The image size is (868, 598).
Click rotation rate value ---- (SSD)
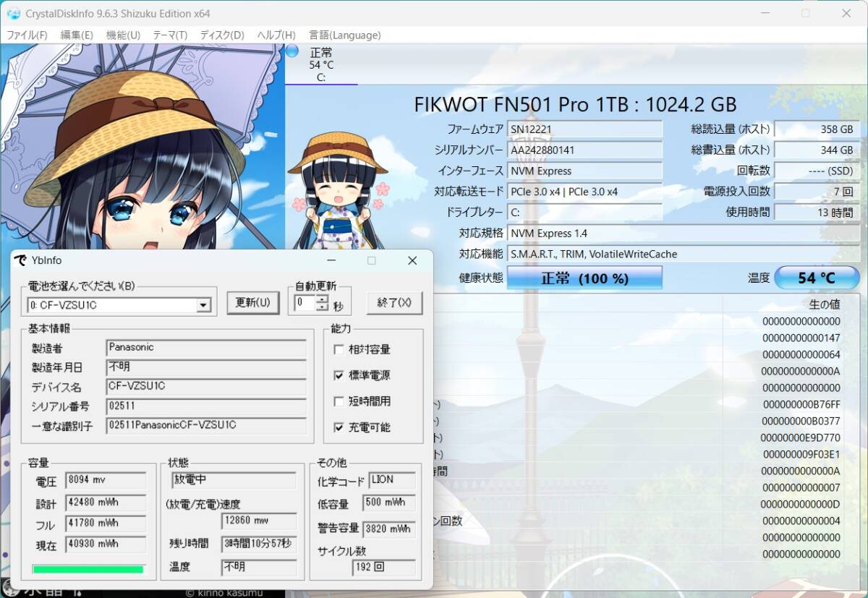(817, 171)
